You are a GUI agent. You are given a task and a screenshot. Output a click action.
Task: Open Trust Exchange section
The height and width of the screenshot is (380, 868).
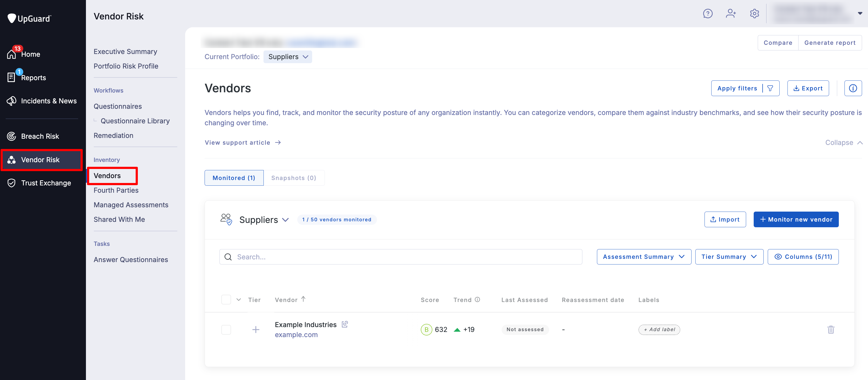point(39,183)
